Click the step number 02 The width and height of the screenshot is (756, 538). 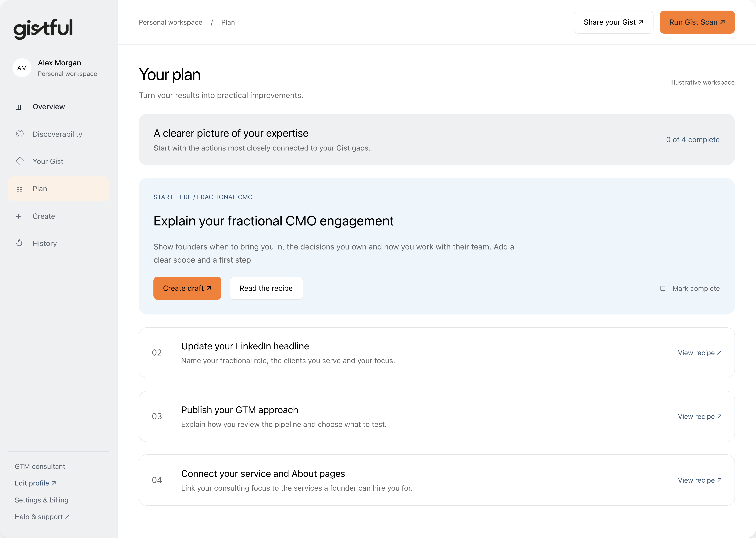[x=157, y=353]
